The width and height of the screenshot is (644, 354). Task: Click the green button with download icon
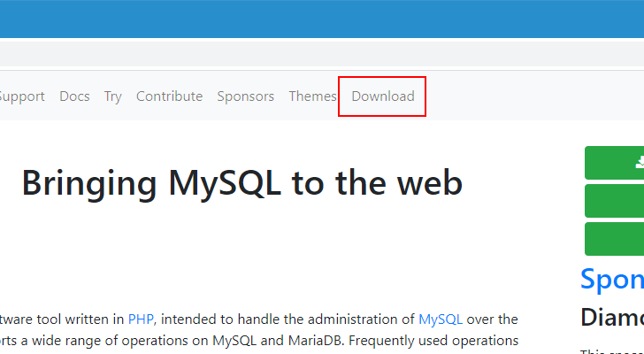[615, 163]
